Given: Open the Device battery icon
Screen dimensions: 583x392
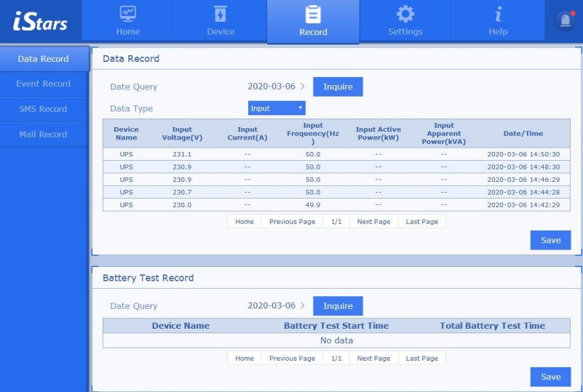Looking at the screenshot, I should pyautogui.click(x=220, y=14).
